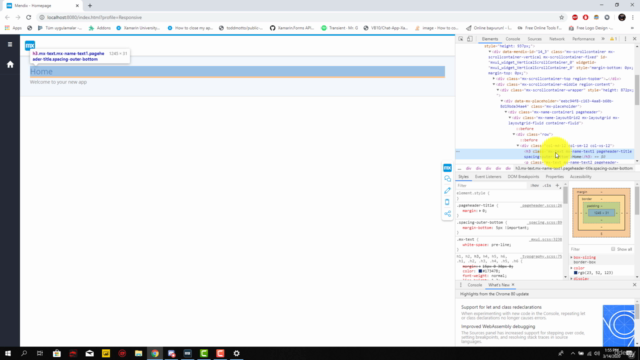640x360 pixels.
Task: Switch to the Sources tab in DevTools
Action: click(x=534, y=39)
